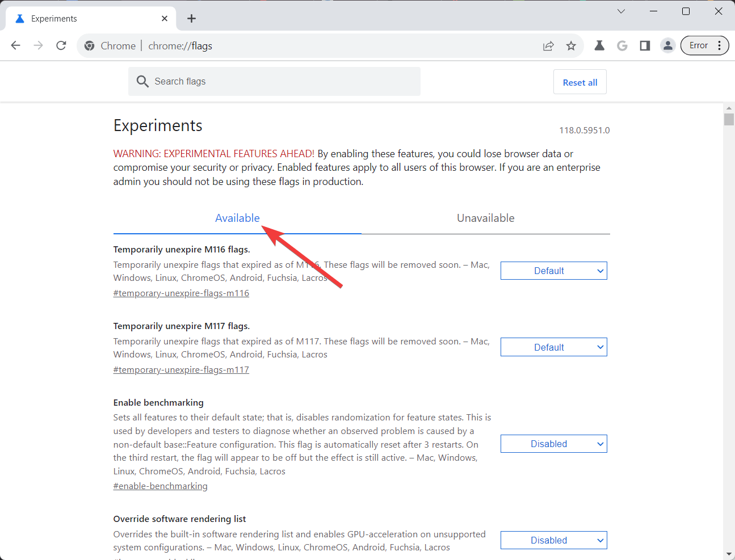Open #temporary-unexpire-flags-m117 link
The width and height of the screenshot is (735, 560).
pos(181,370)
